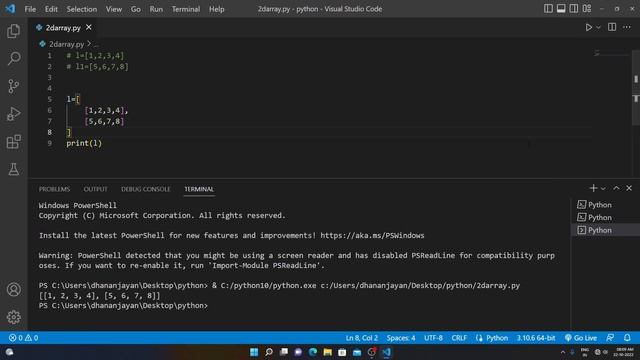640x360 pixels.
Task: Open the feedback icon in status bar
Action: click(610, 338)
